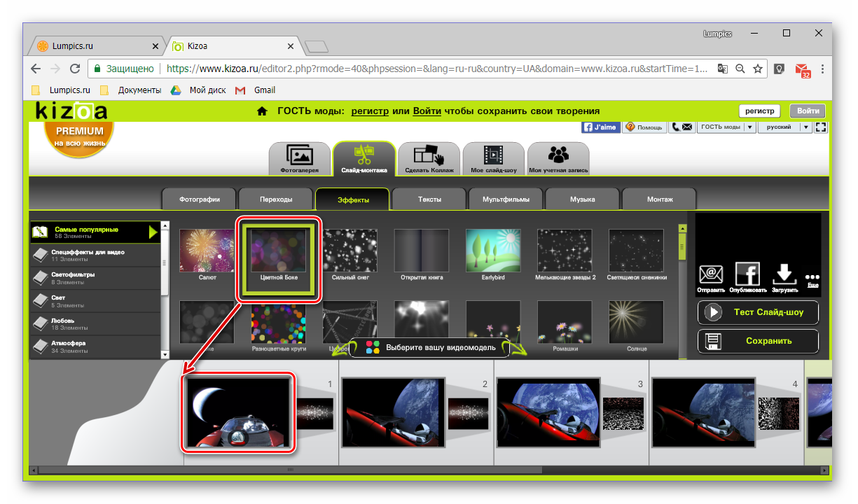Select the Открытая книга effect thumbnail
Image resolution: width=858 pixels, height=504 pixels.
pos(422,251)
